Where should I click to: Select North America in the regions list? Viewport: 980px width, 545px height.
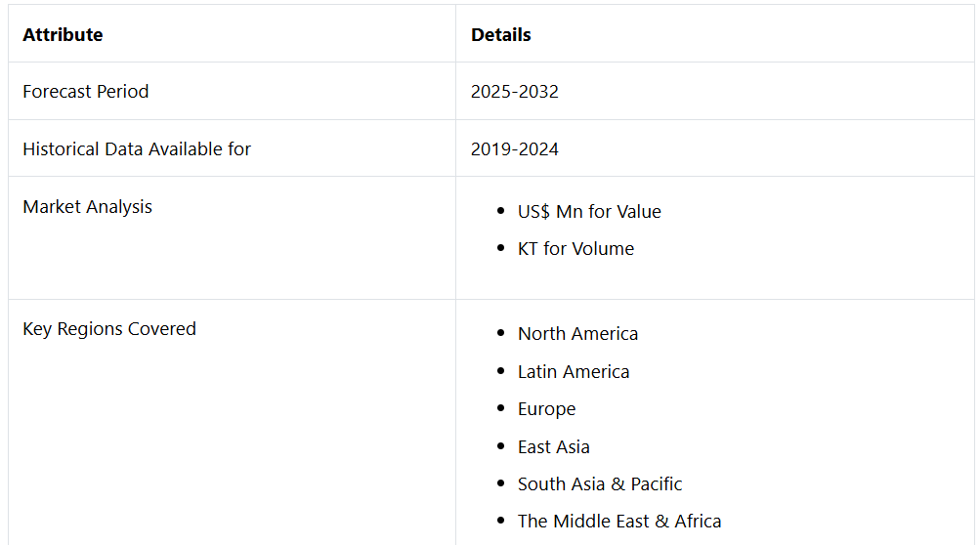(577, 334)
